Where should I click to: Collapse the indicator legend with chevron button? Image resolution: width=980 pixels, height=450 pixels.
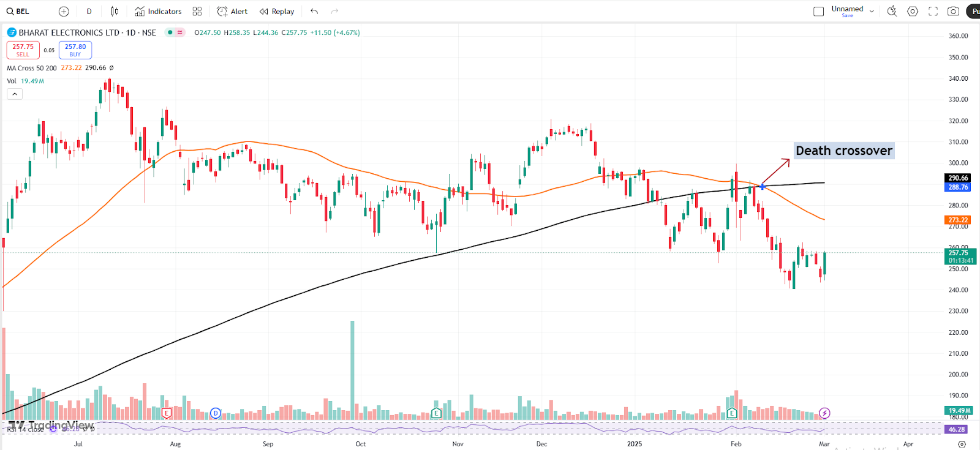pyautogui.click(x=15, y=94)
